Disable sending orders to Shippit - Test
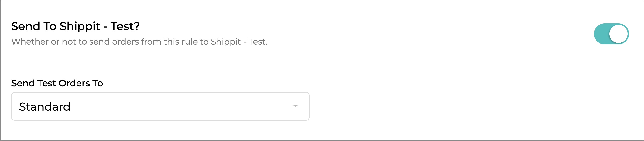The image size is (644, 141). pos(611,34)
